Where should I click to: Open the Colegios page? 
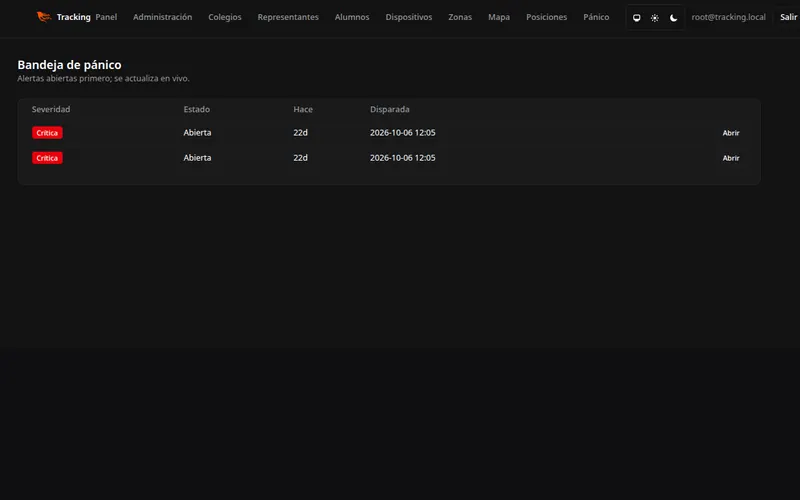click(x=224, y=17)
